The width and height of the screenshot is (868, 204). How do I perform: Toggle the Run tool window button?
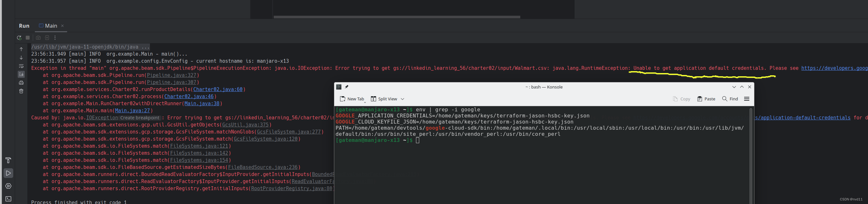click(x=8, y=173)
